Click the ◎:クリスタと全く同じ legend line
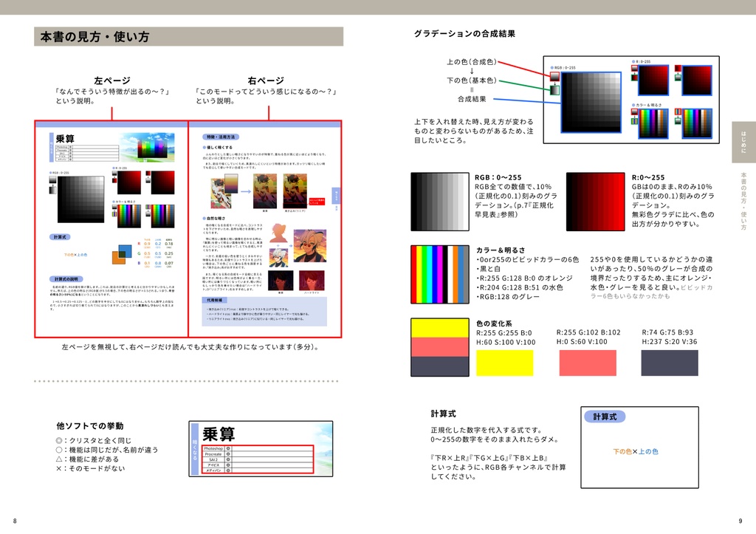 (94, 440)
